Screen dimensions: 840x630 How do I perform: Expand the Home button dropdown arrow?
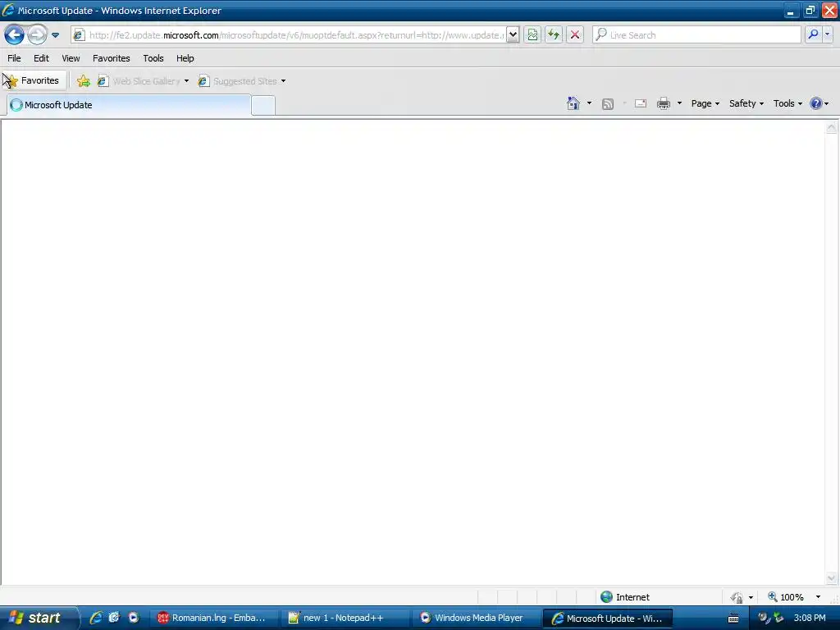(589, 103)
